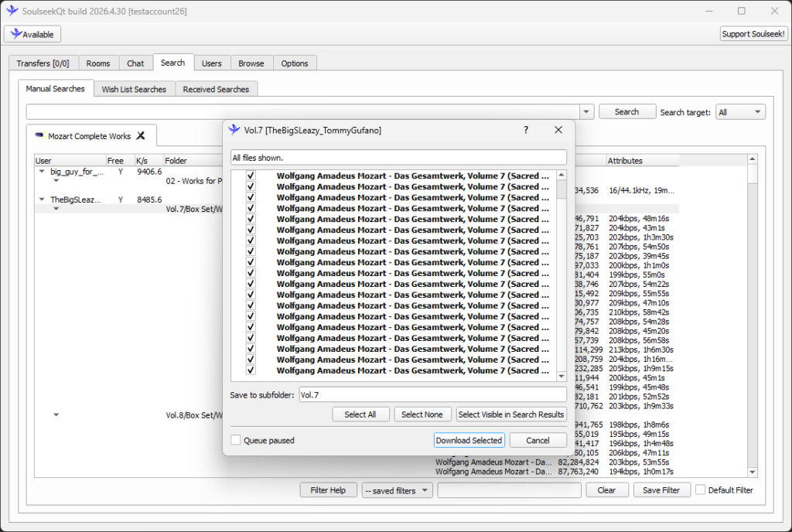792x532 pixels.
Task: Click the dialog file list scroll-up arrow
Action: [562, 176]
